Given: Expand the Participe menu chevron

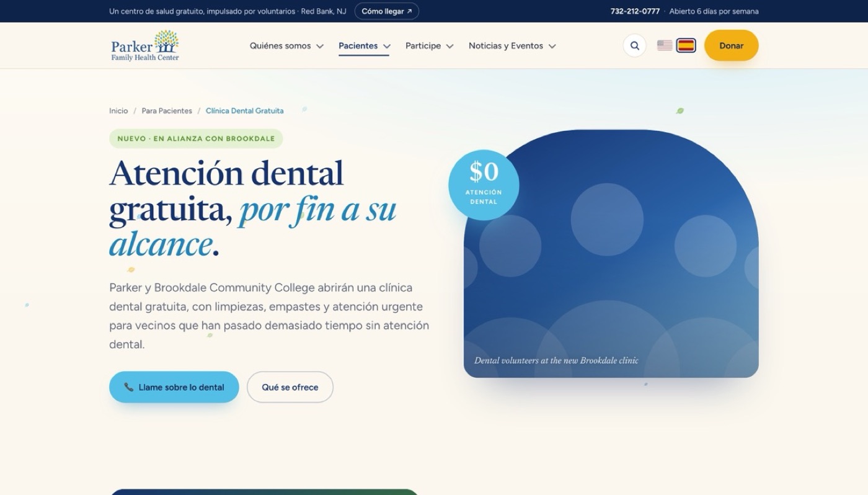Looking at the screenshot, I should 449,46.
